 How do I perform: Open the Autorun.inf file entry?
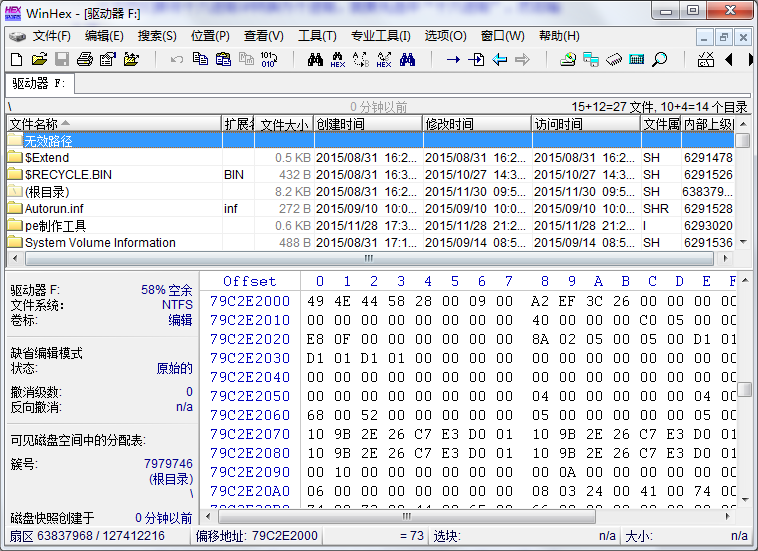pos(55,208)
